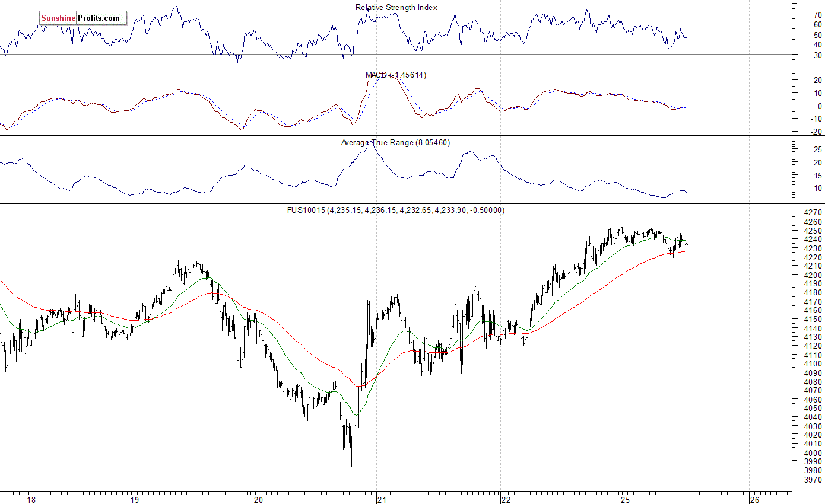Click the price axis label 4150

click(814, 319)
